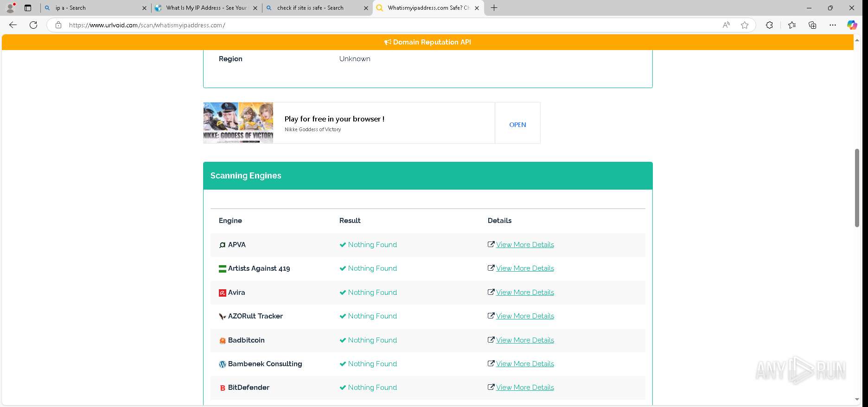Click the 'Nothing Found' result for BitDefender
The width and height of the screenshot is (868, 407).
(x=372, y=388)
